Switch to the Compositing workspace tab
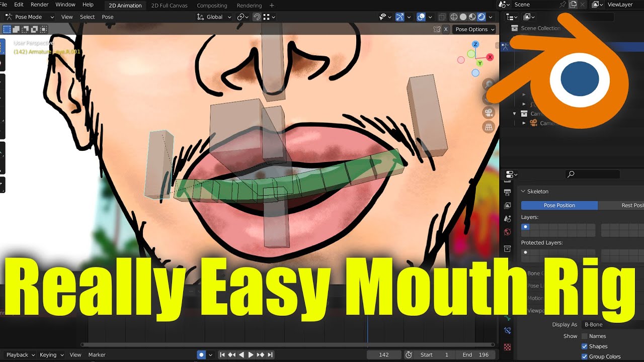Screen dimensions: 644x362 pyautogui.click(x=212, y=6)
